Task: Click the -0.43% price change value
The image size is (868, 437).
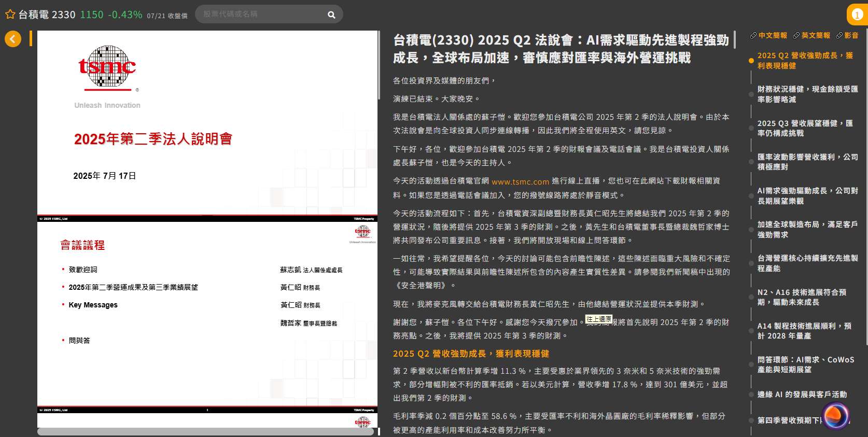Action: pyautogui.click(x=125, y=15)
